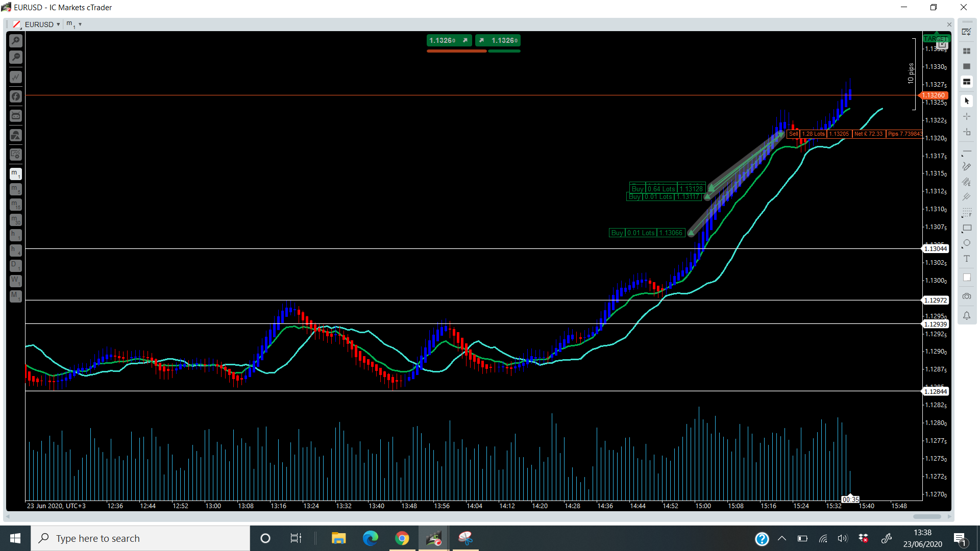Click the Windows search box
The height and width of the screenshot is (551, 980).
[140, 538]
